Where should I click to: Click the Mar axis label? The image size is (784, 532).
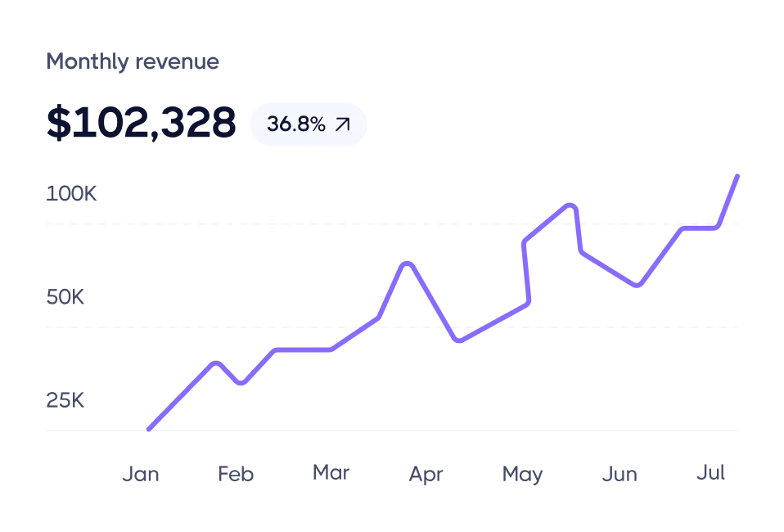click(x=331, y=472)
